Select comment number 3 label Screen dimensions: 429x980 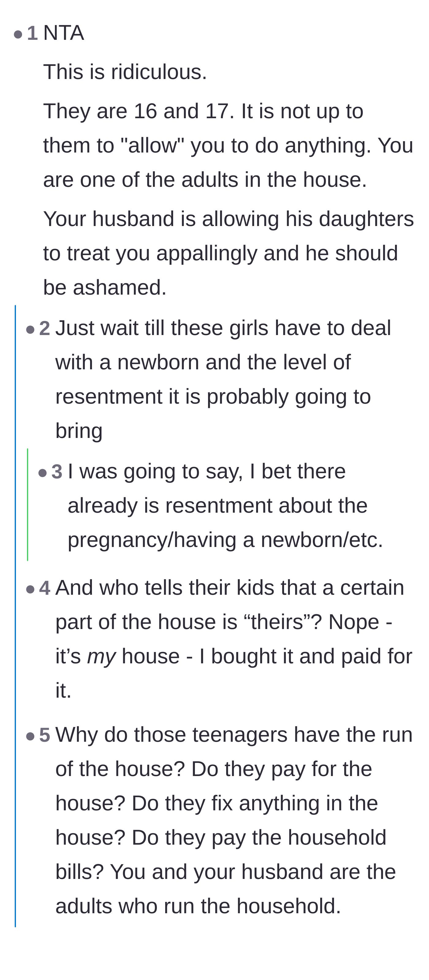point(57,472)
